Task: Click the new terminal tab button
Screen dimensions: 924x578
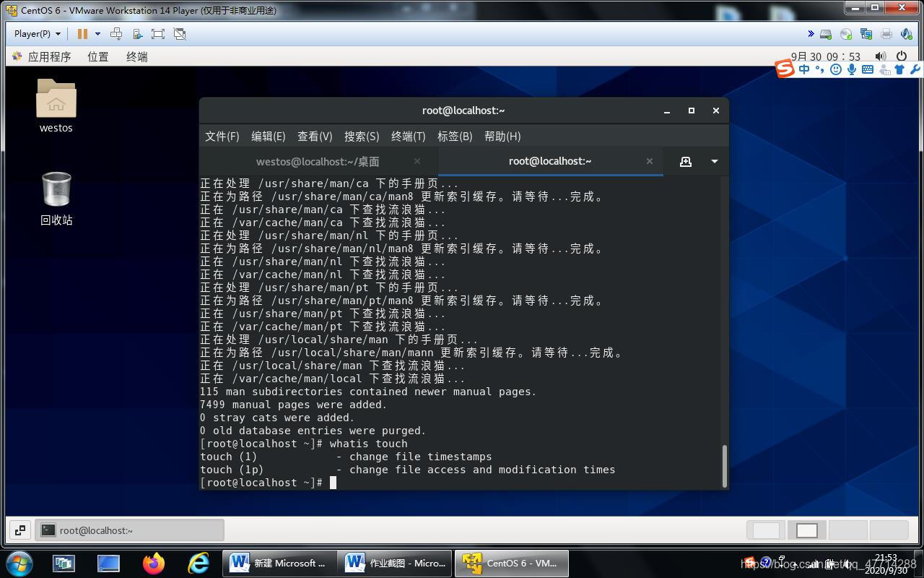Action: (x=686, y=162)
